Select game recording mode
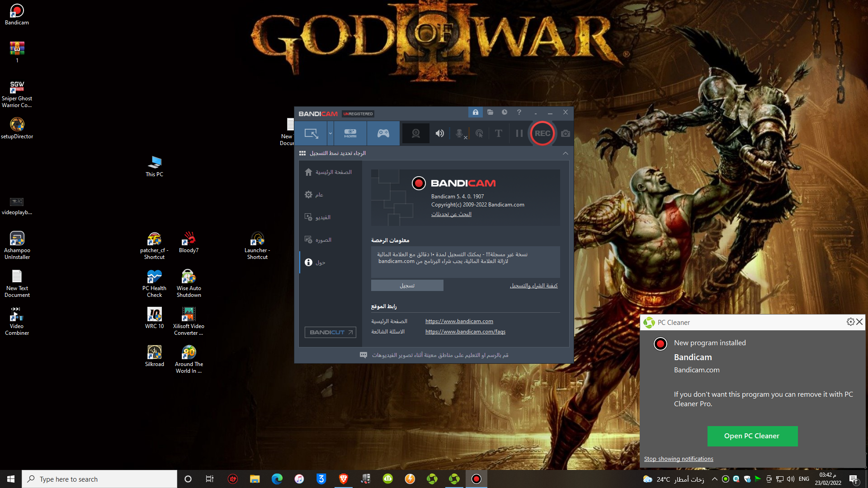 (x=383, y=133)
